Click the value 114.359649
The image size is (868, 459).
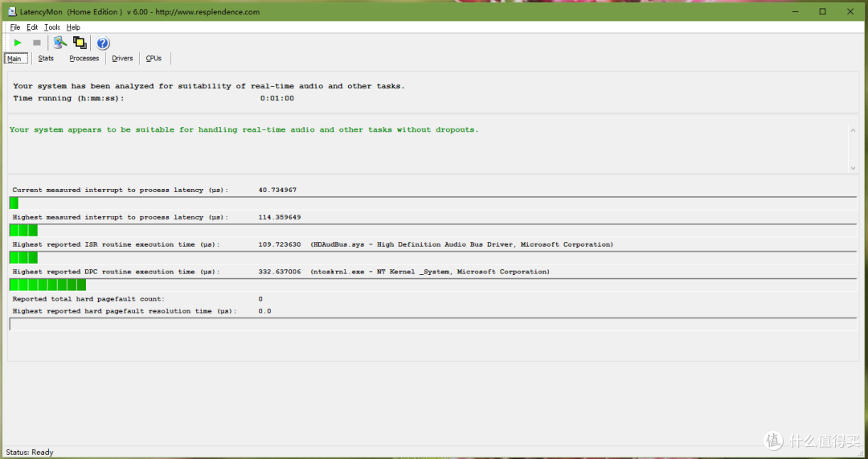coord(280,217)
